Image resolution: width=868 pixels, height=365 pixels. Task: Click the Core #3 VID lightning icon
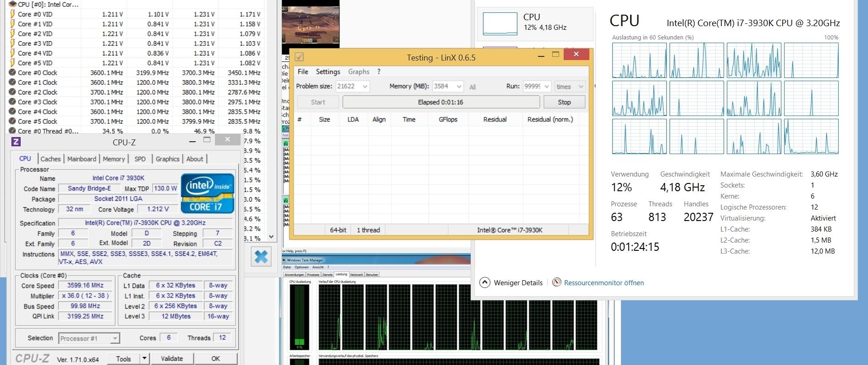click(12, 44)
